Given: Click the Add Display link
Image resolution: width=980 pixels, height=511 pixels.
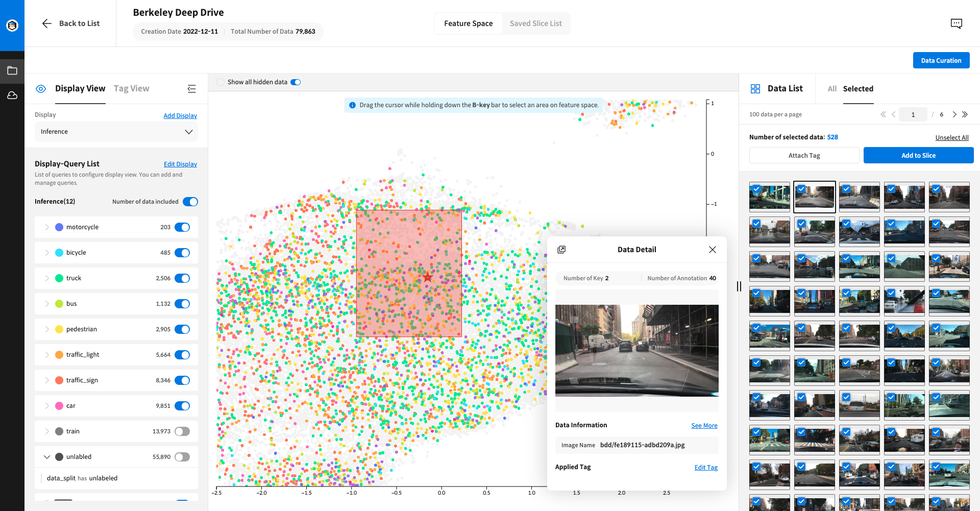Looking at the screenshot, I should (180, 116).
